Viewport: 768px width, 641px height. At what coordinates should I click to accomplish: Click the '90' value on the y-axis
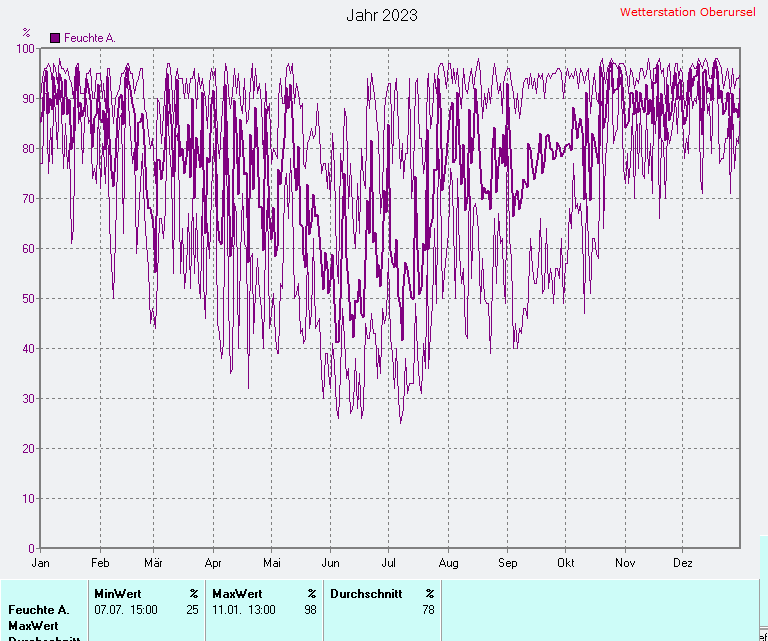point(29,98)
